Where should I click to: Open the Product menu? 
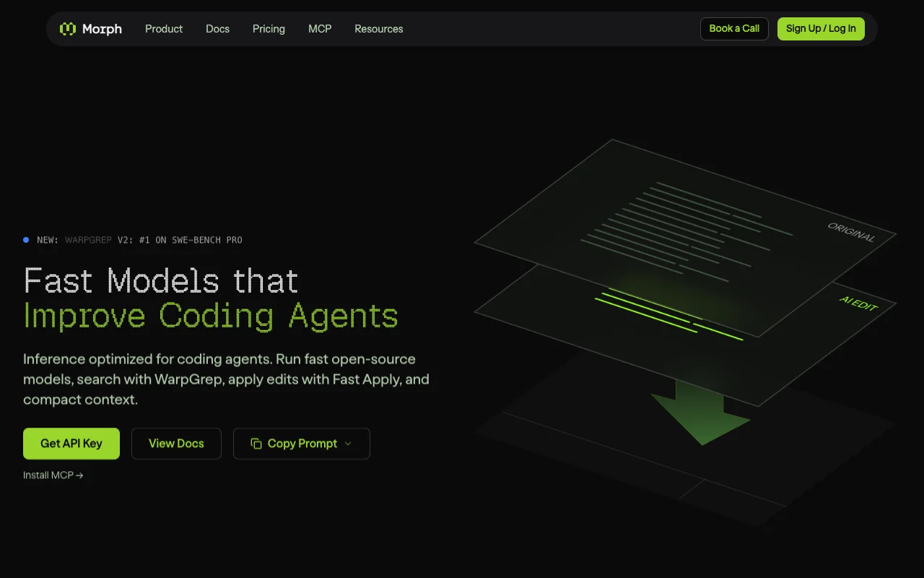point(164,29)
